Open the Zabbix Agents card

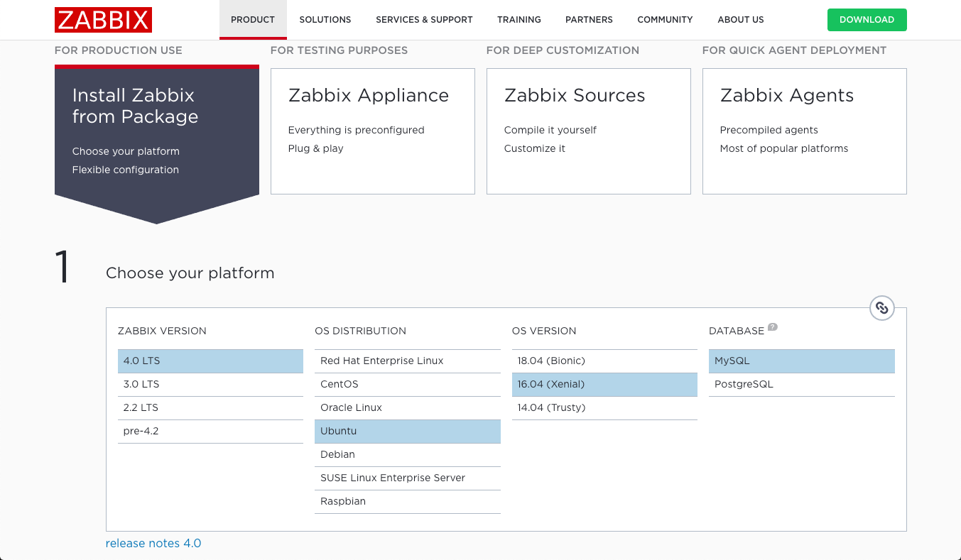(804, 131)
